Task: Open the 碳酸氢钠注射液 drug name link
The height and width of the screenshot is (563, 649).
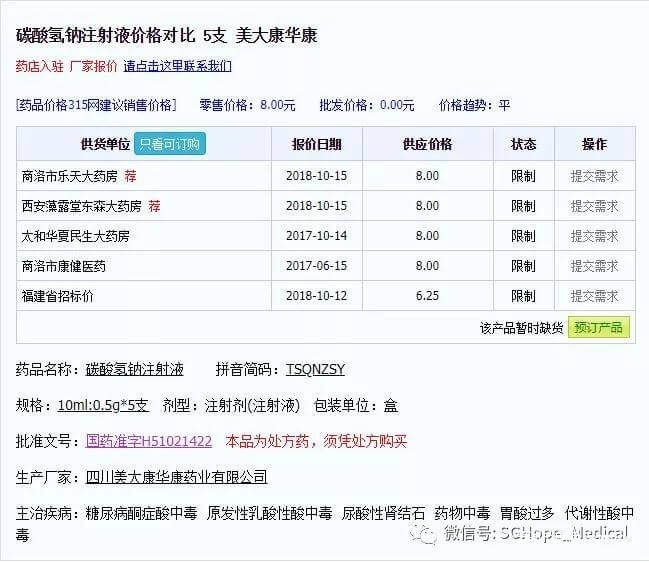Action: tap(134, 369)
